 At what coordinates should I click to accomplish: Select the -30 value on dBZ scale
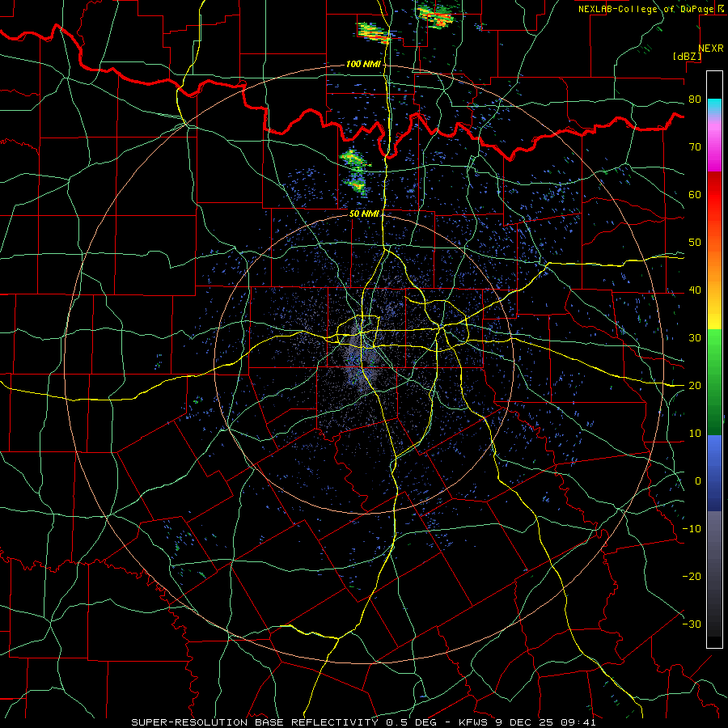click(692, 624)
